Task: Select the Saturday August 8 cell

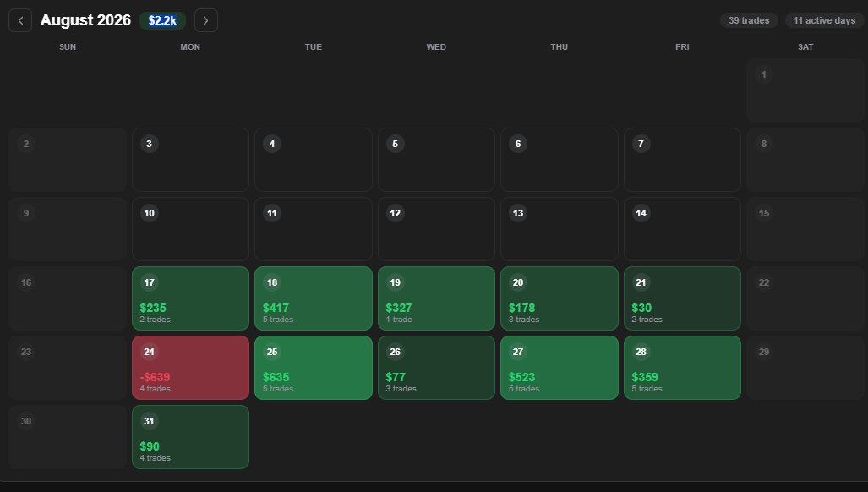Action: pos(805,160)
